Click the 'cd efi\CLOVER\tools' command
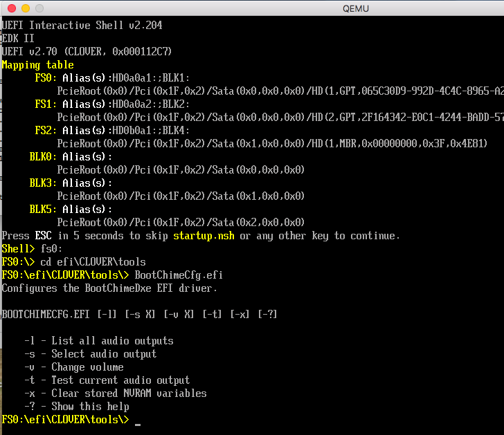 pos(93,262)
